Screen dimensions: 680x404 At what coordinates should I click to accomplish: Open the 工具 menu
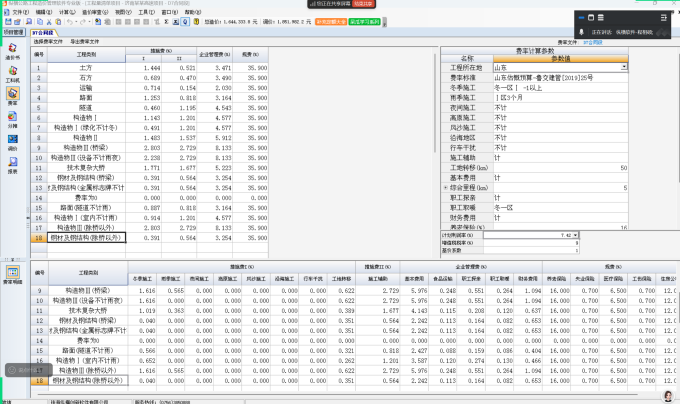pyautogui.click(x=146, y=12)
